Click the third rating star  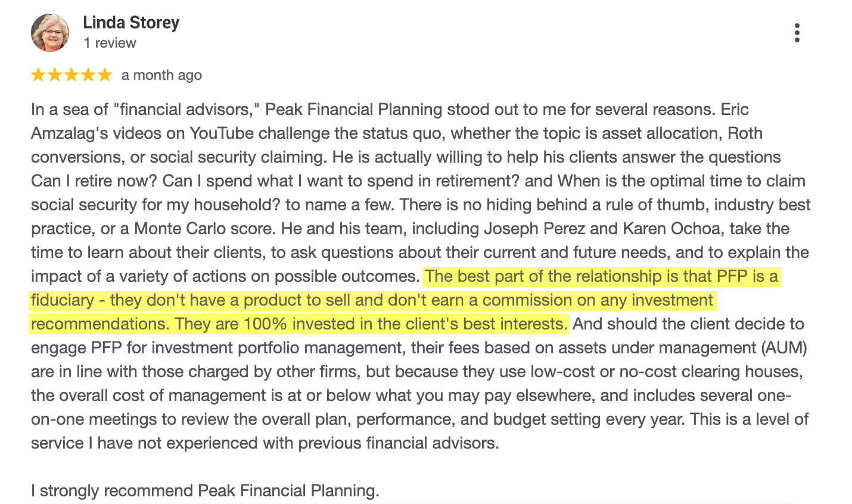(x=71, y=75)
